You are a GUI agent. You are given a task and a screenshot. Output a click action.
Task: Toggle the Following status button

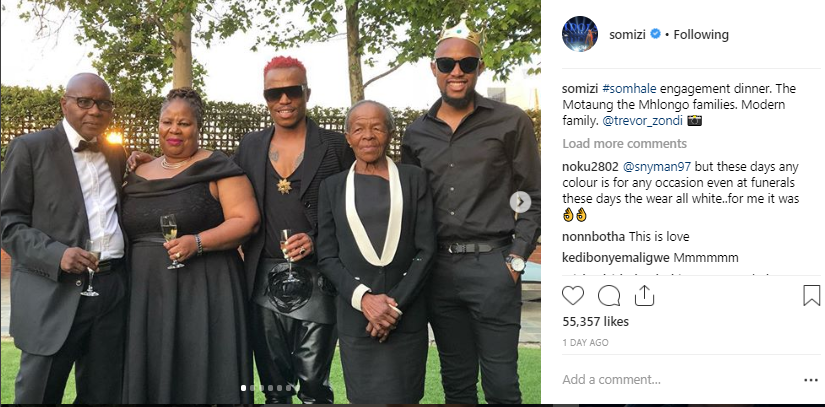pos(701,35)
